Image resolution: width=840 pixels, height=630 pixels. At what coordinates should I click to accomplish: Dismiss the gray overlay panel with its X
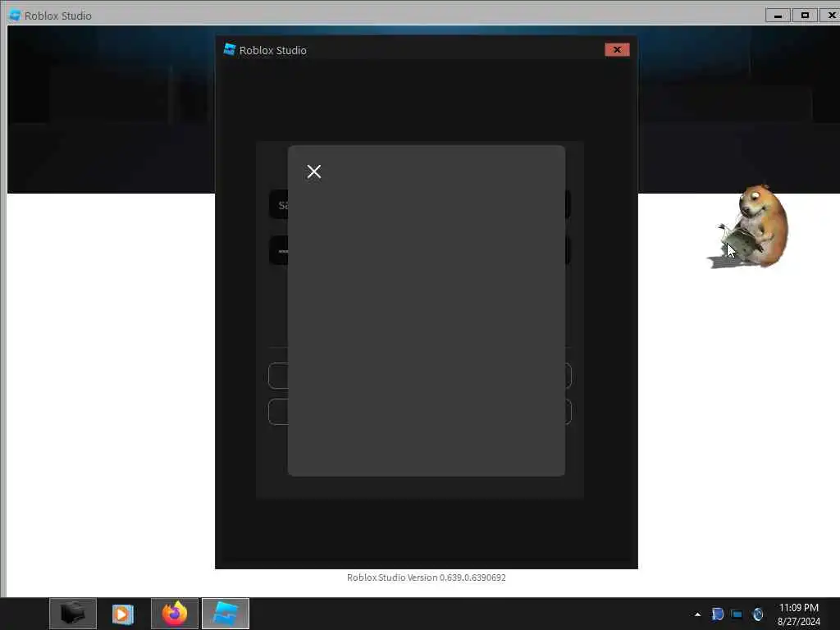(x=314, y=171)
